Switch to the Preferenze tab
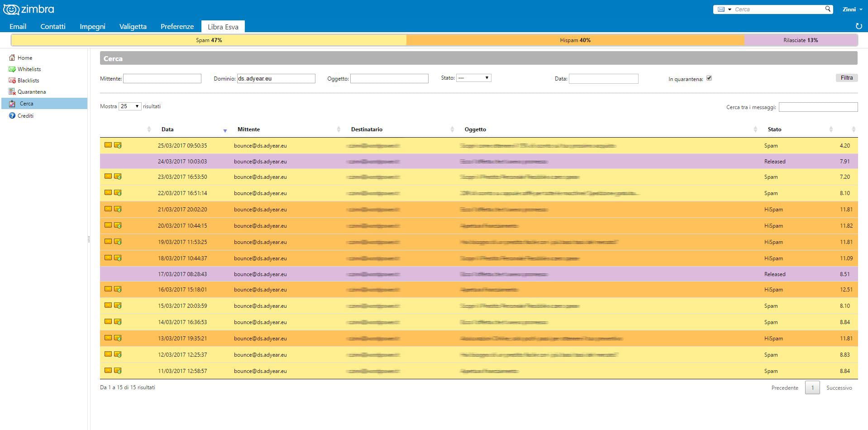The height and width of the screenshot is (430, 868). click(177, 27)
